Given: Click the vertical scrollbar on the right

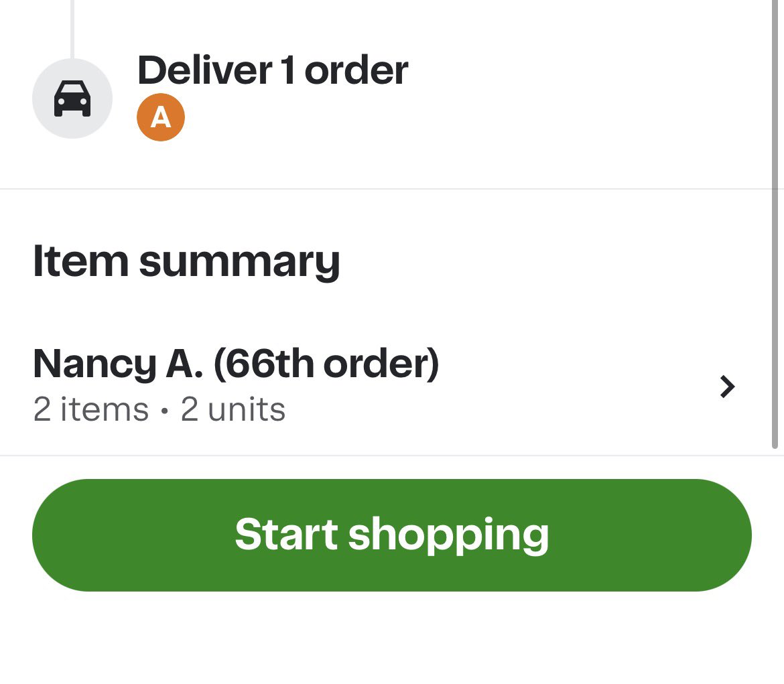Looking at the screenshot, I should coord(775,224).
